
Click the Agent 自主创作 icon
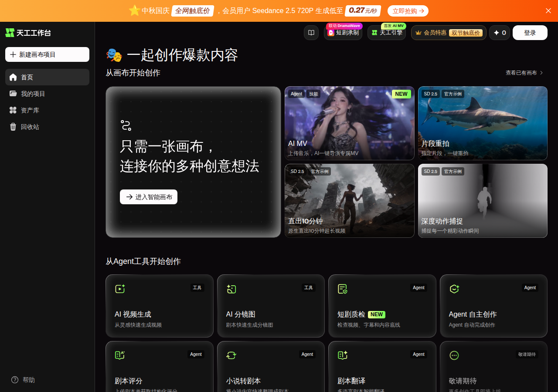coord(454,289)
